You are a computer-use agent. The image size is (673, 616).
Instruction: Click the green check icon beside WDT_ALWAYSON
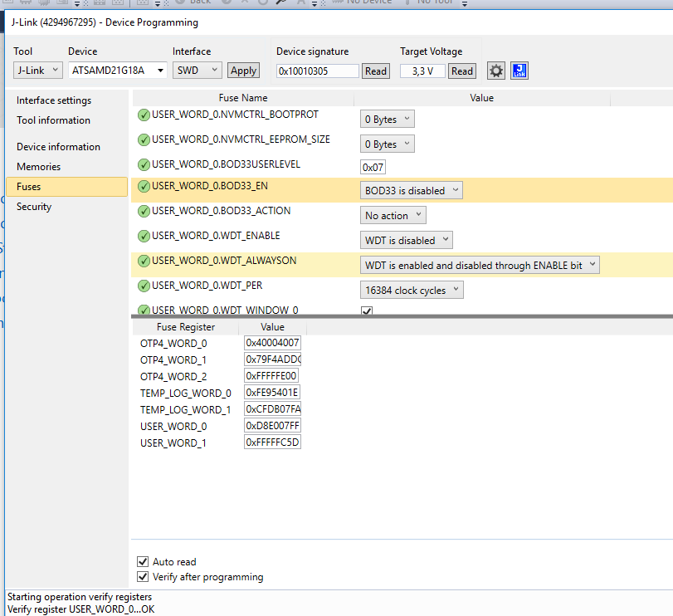coord(144,261)
